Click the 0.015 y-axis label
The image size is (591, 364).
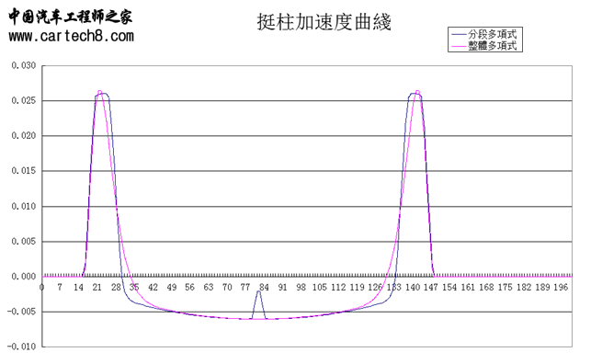point(24,171)
